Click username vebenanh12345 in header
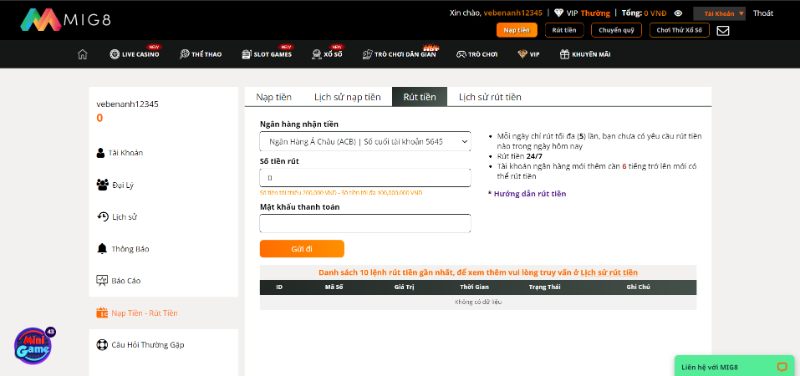The width and height of the screenshot is (800, 376). pyautogui.click(x=513, y=13)
